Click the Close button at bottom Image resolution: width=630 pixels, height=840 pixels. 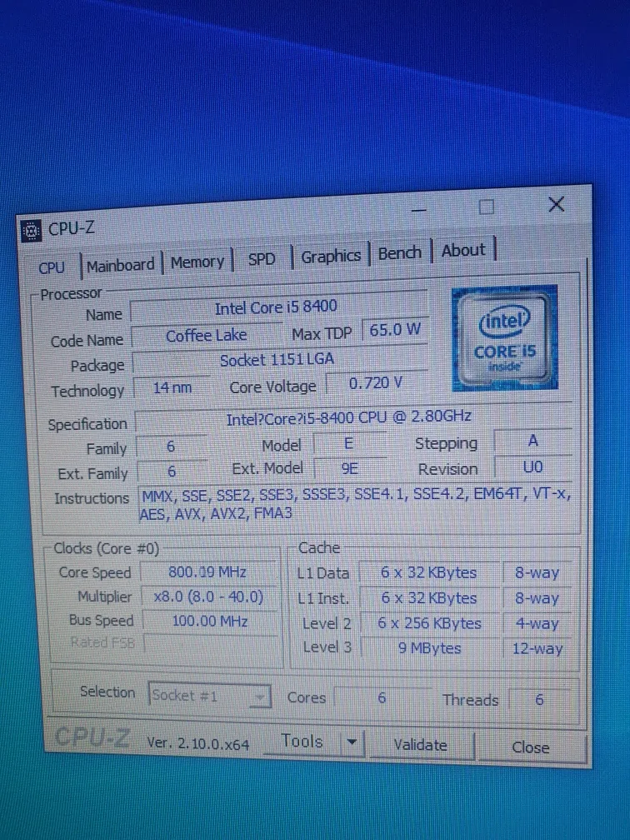[x=530, y=747]
